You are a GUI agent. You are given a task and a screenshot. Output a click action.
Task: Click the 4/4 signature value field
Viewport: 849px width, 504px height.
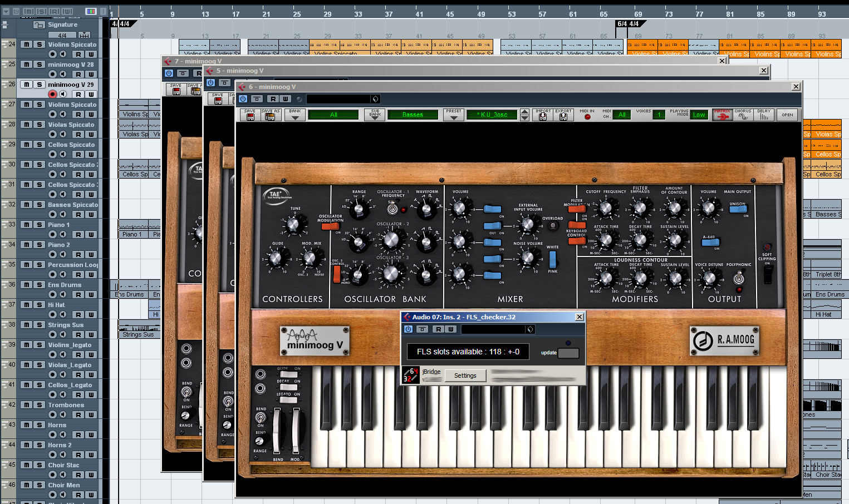point(62,35)
